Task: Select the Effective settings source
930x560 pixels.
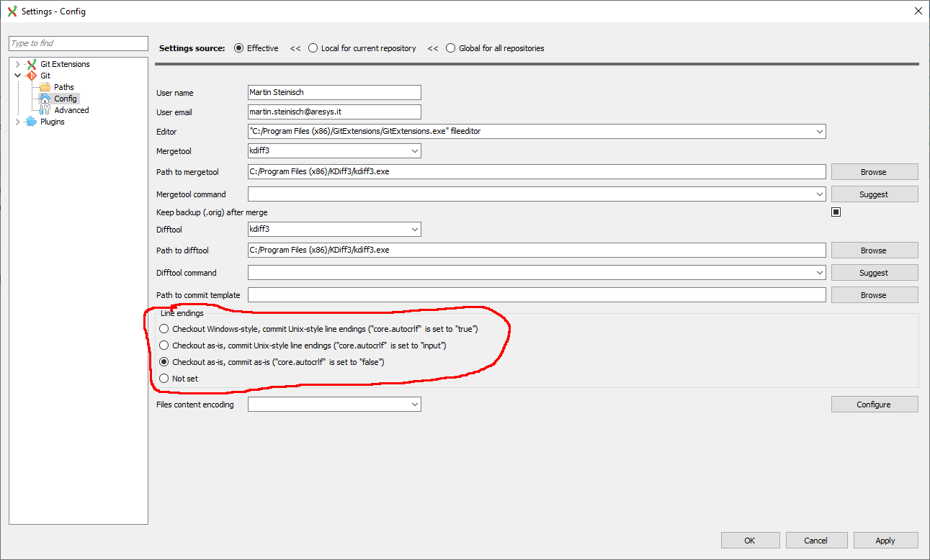Action: click(238, 48)
